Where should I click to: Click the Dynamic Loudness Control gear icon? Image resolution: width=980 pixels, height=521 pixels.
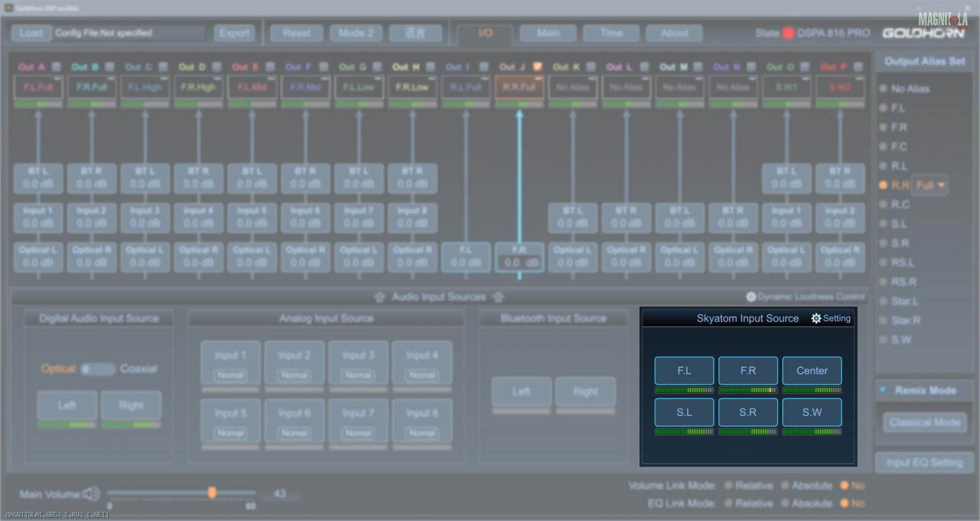(751, 297)
